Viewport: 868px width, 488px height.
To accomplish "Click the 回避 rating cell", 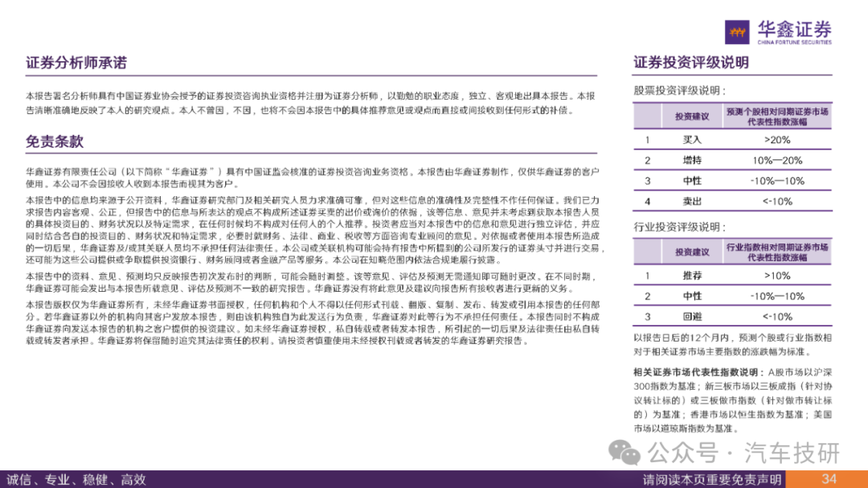I will click(692, 317).
